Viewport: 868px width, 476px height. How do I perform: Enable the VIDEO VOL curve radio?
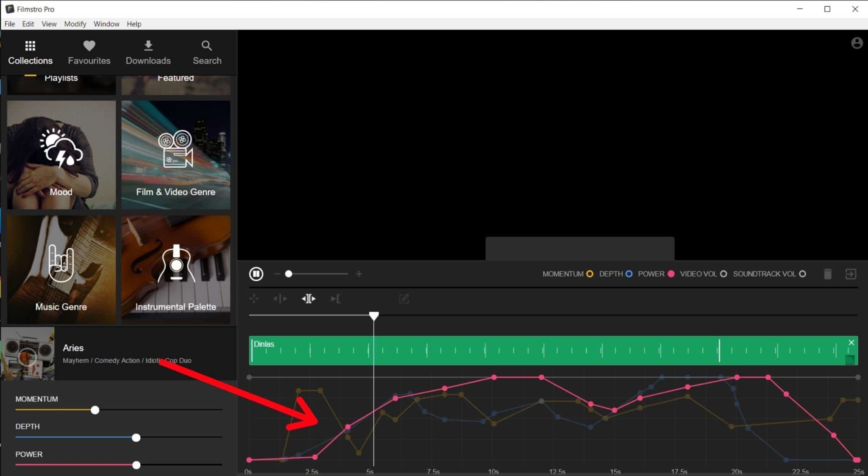pos(723,274)
